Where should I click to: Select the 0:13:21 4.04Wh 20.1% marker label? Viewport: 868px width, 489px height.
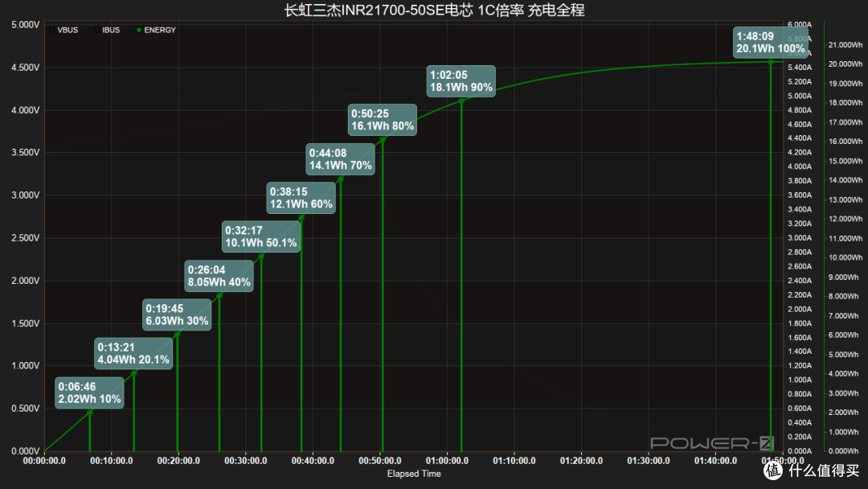(133, 353)
